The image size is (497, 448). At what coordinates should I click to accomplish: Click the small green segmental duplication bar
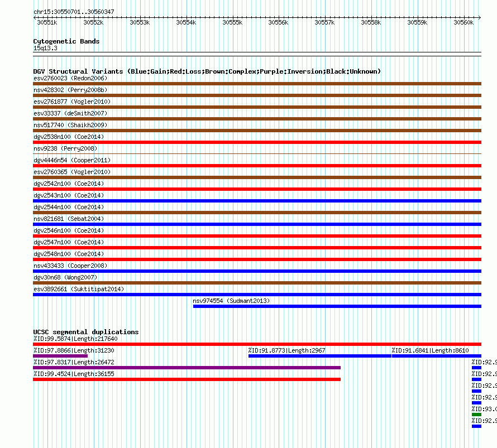click(x=476, y=415)
